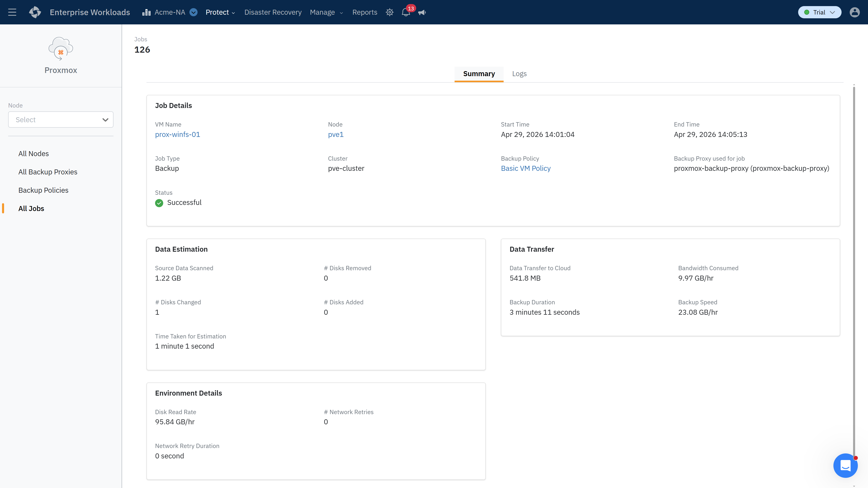Screen dimensions: 868x488
Task: Open the settings gear icon
Action: (x=389, y=12)
